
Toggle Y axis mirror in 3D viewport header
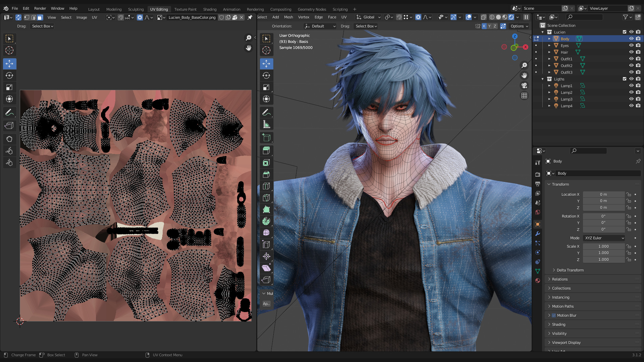pyautogui.click(x=489, y=26)
